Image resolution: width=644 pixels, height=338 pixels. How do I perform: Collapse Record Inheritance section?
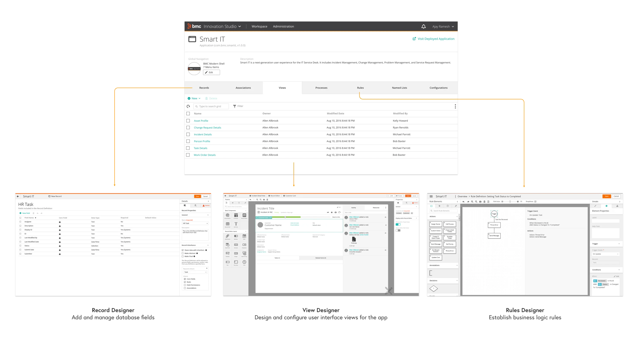pos(208,246)
